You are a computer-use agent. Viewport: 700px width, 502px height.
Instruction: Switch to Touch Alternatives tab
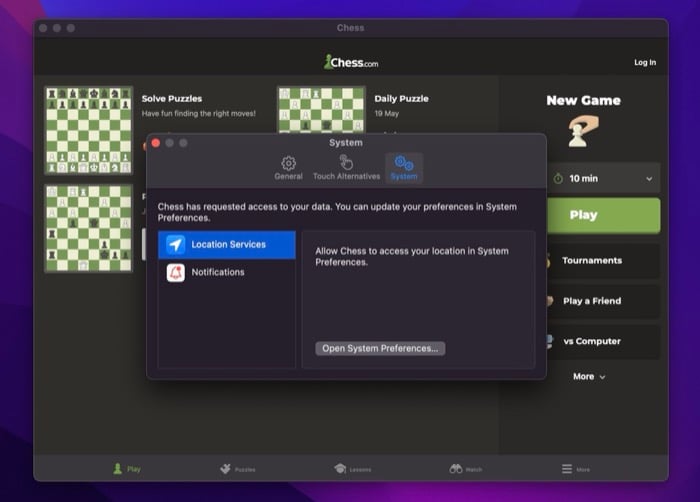click(346, 168)
